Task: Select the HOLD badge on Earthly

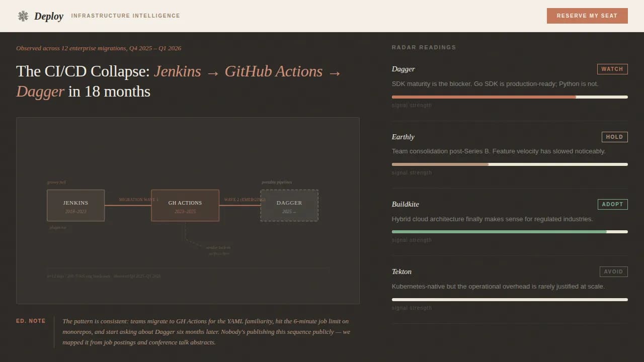Action: 615,137
